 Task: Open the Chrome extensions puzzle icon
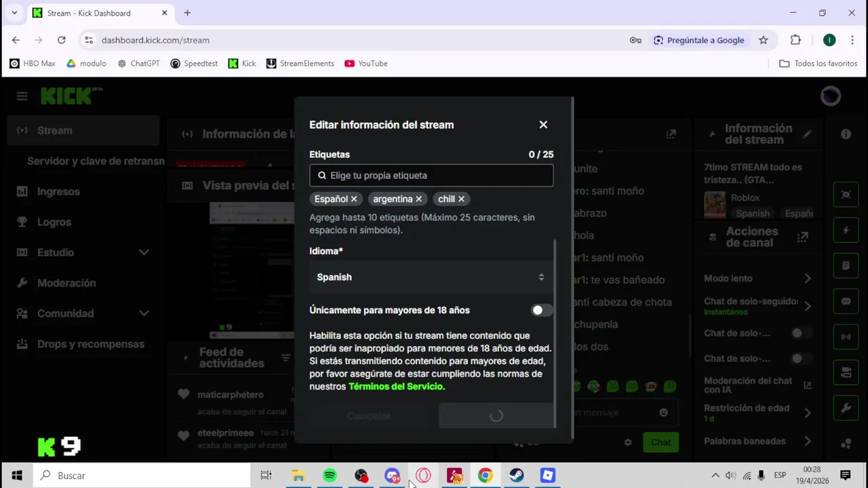(x=795, y=40)
